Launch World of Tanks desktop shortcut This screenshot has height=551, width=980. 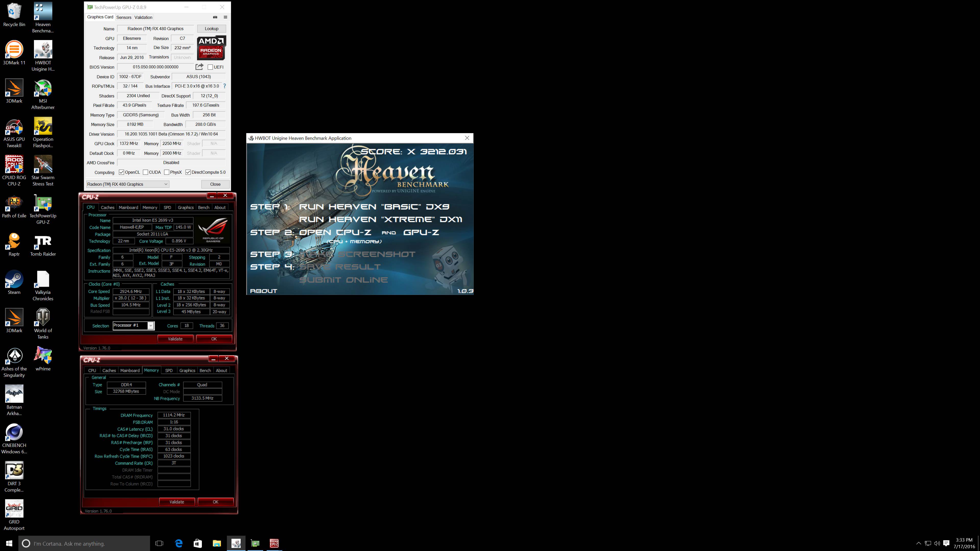[x=43, y=324]
